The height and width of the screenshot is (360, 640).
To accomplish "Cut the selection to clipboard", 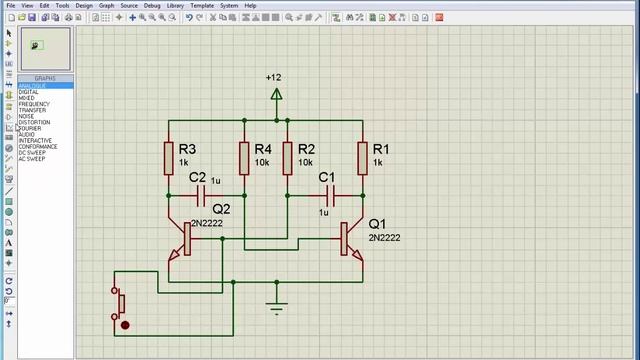I will tap(213, 18).
